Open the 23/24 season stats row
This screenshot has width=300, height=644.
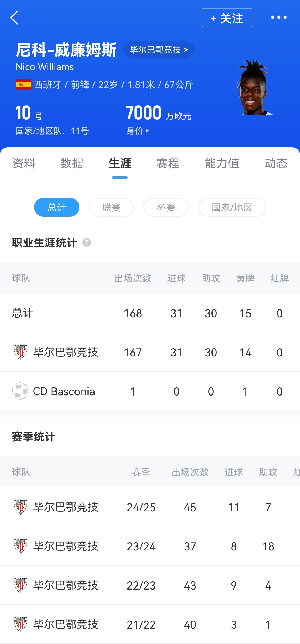[x=150, y=546]
